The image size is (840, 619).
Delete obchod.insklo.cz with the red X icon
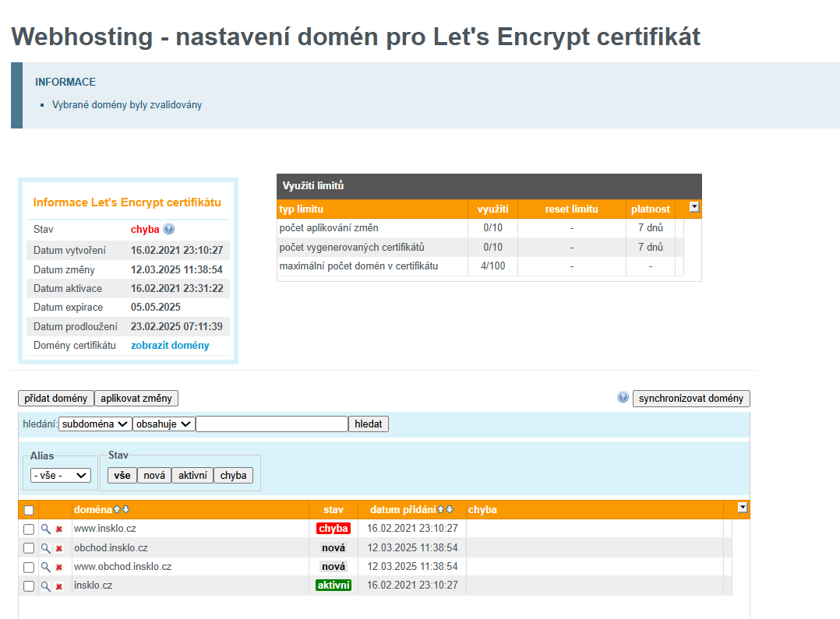coord(59,548)
